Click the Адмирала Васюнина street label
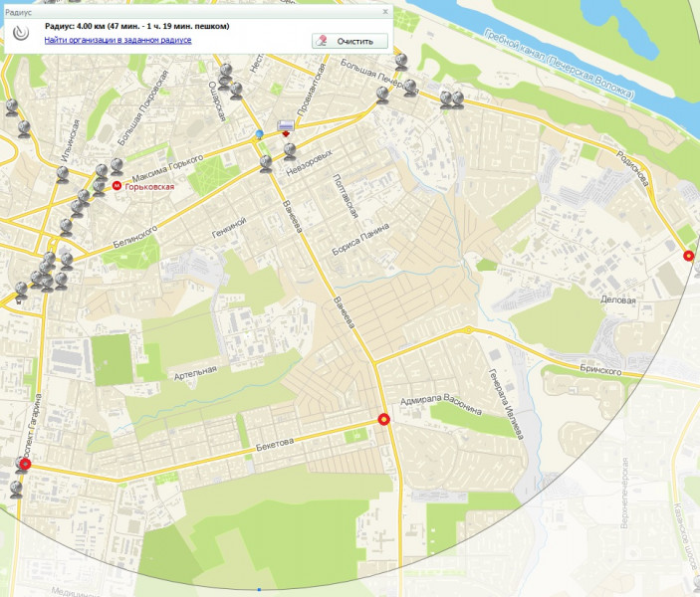 coord(441,404)
